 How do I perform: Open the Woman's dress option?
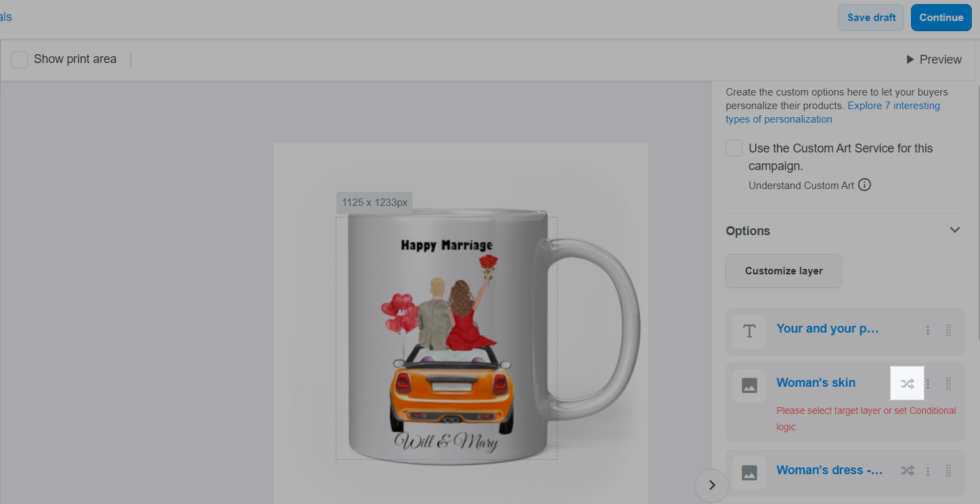[x=830, y=470]
